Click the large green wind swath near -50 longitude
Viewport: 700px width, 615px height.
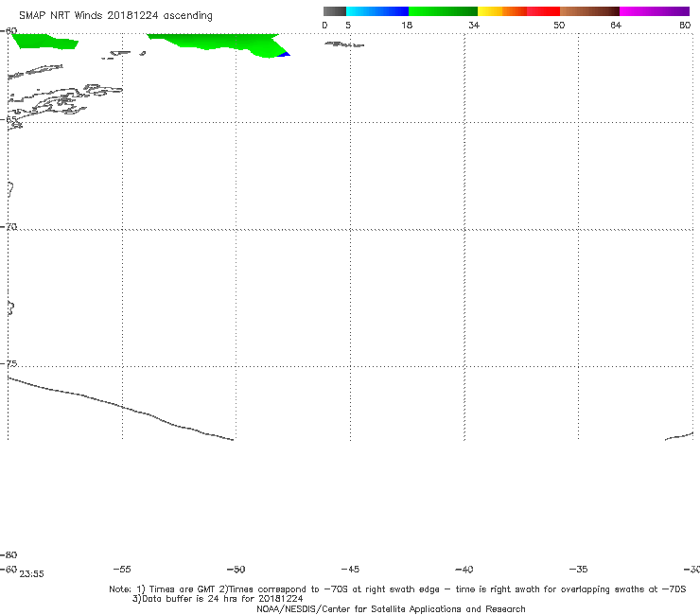pos(223,43)
